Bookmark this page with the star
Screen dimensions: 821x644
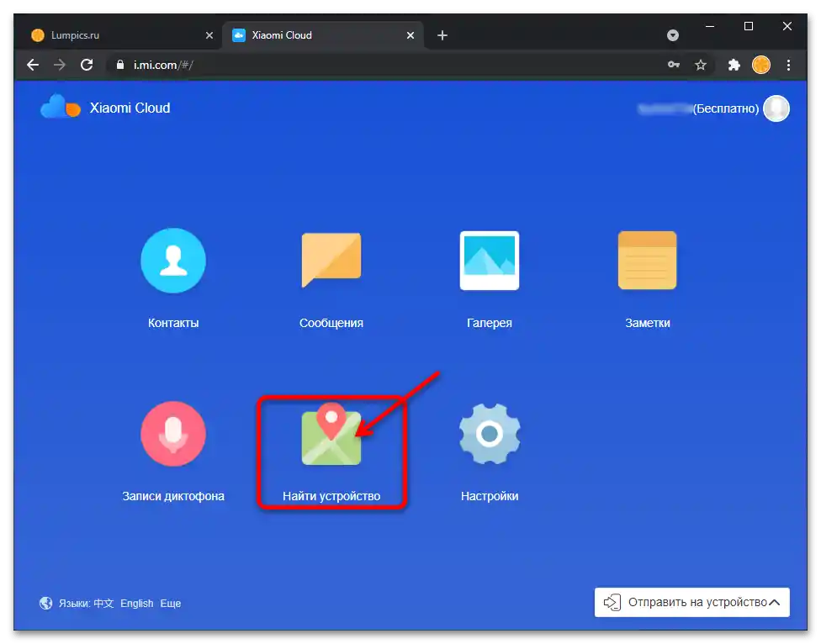701,65
